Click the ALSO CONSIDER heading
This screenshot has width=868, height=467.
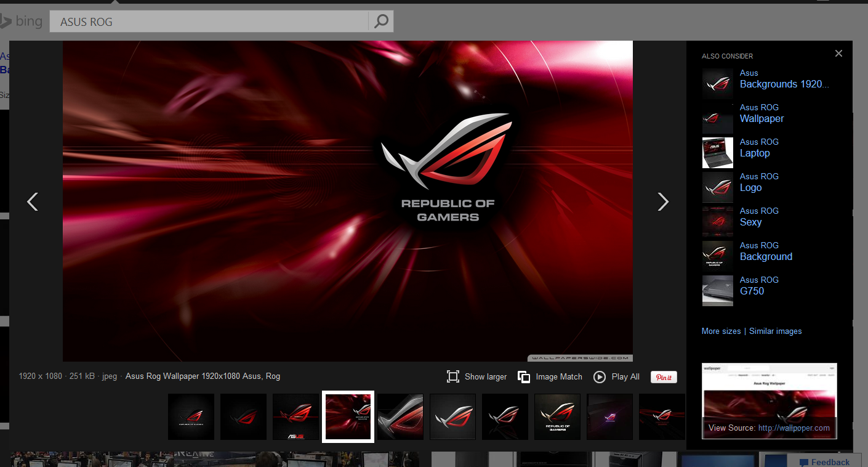pyautogui.click(x=728, y=56)
